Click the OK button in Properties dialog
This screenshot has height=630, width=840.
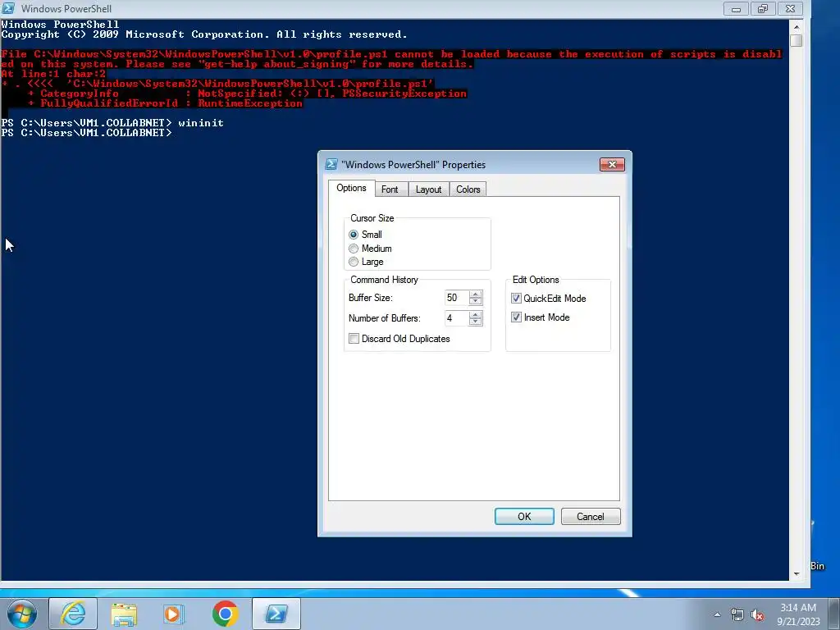coord(524,517)
